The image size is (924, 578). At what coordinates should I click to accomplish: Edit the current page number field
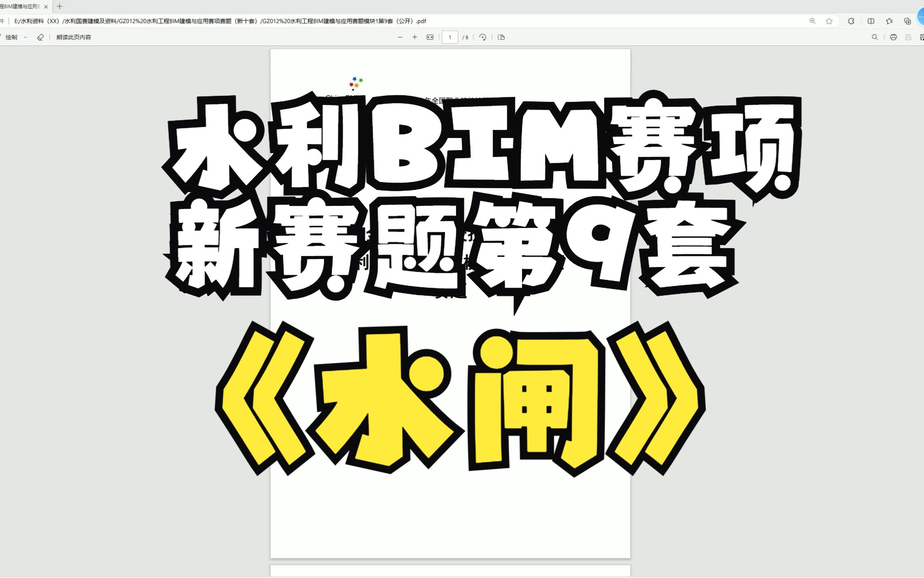450,37
